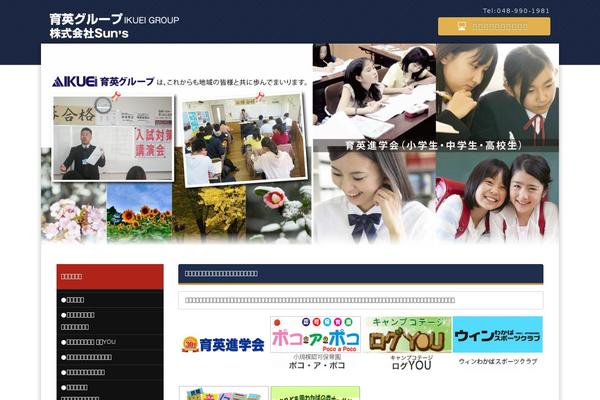This screenshot has height=400, width=600.
Task: Open the 入試対策講演会 speaker photo
Action: click(112, 139)
